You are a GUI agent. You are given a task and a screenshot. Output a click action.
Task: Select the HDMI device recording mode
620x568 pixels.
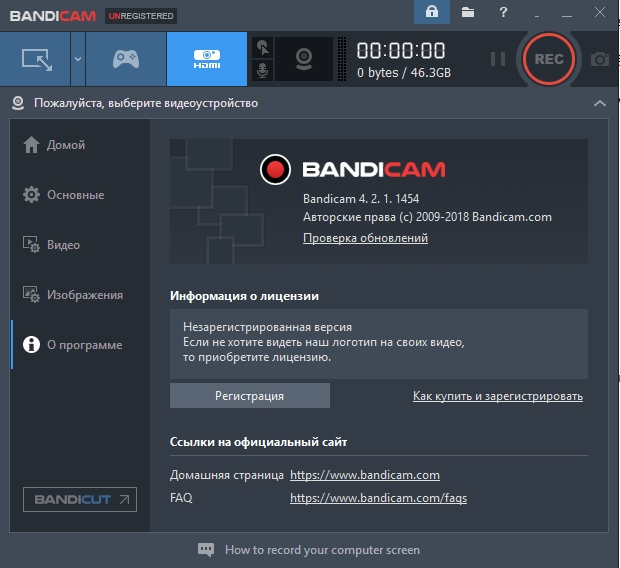[207, 59]
